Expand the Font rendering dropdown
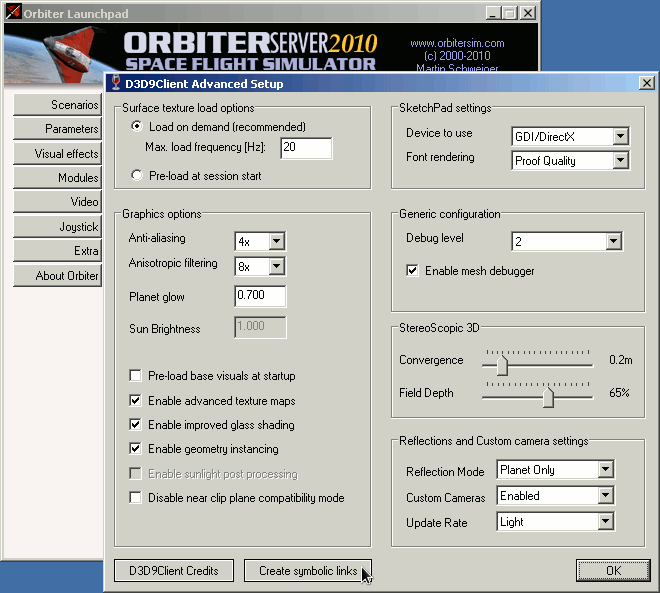The height and width of the screenshot is (593, 660). point(620,160)
